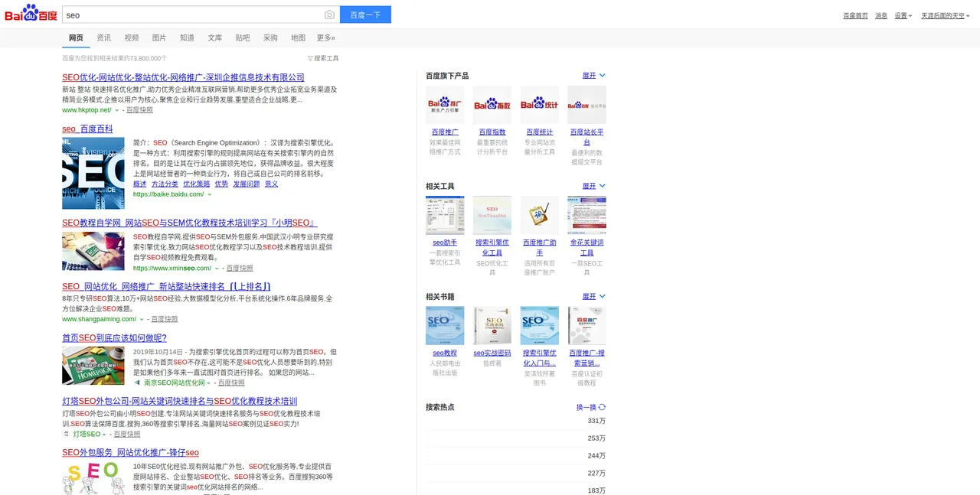Click the filter icon for 搜索工具
This screenshot has height=495, width=980.
tap(310, 58)
